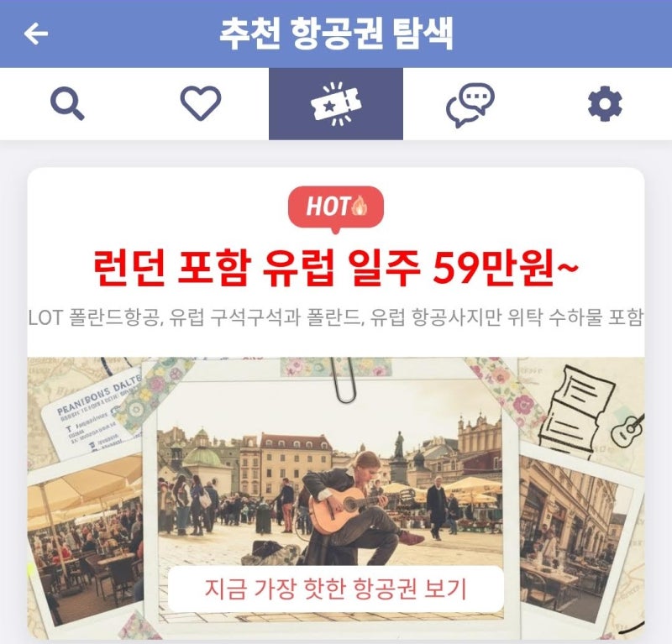Click the 런던 포함 유럽 일주 59만원~ headline
The height and width of the screenshot is (644, 672).
coord(335,268)
